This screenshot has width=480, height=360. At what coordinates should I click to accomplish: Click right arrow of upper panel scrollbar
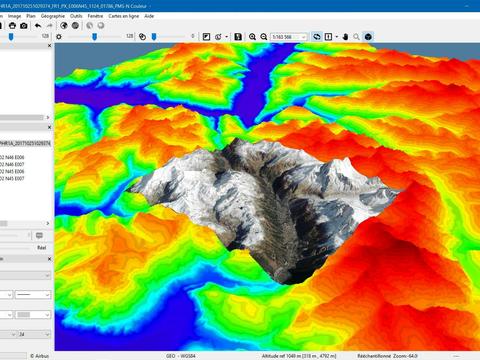48,117
